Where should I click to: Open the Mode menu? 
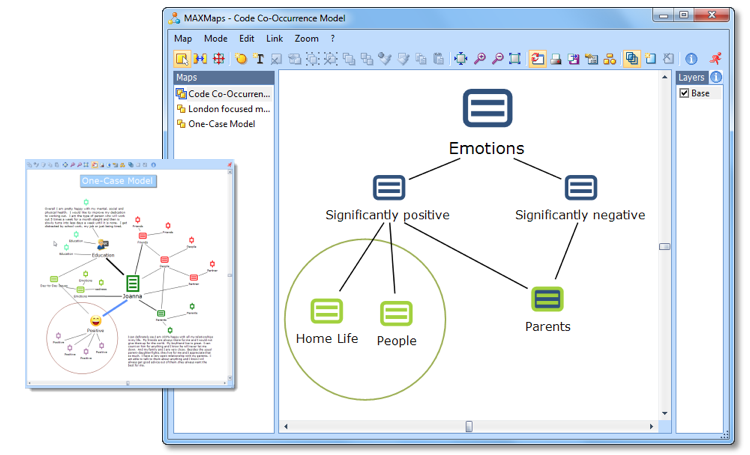click(216, 39)
